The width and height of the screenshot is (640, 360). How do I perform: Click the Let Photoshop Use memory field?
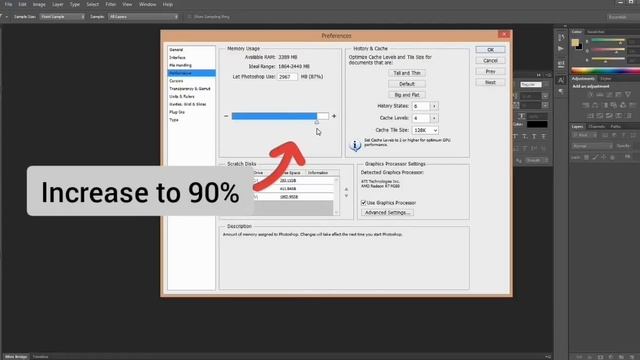(x=288, y=77)
